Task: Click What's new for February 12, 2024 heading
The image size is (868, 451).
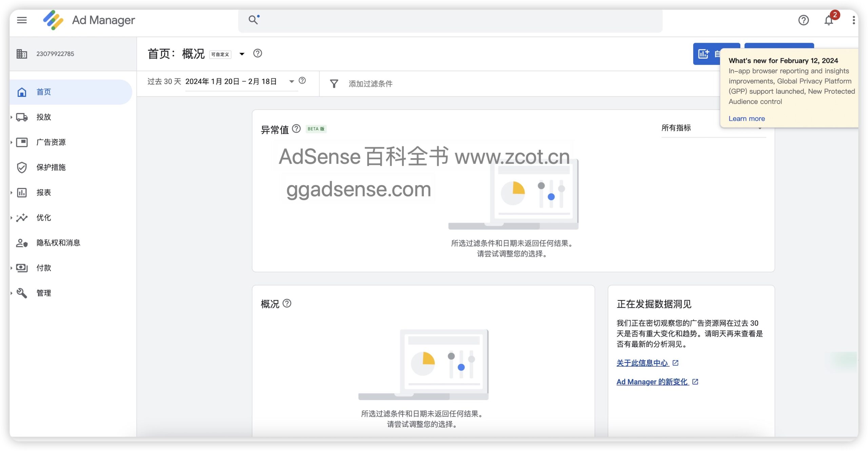Action: 783,60
